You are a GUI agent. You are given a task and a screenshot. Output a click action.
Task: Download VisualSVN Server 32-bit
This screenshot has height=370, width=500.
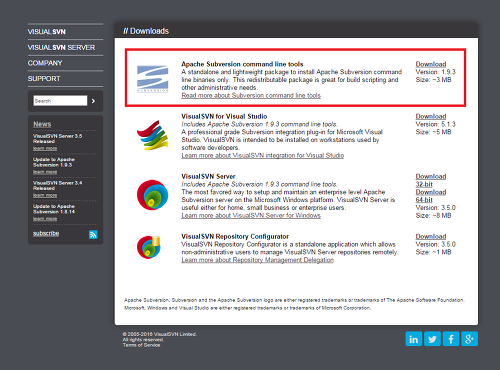tap(431, 180)
